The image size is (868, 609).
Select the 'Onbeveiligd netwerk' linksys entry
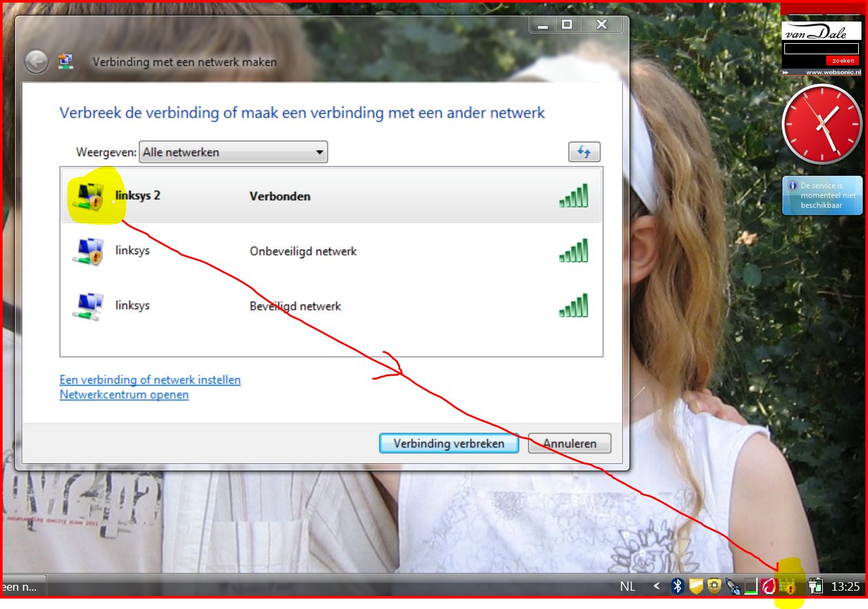pyautogui.click(x=331, y=251)
